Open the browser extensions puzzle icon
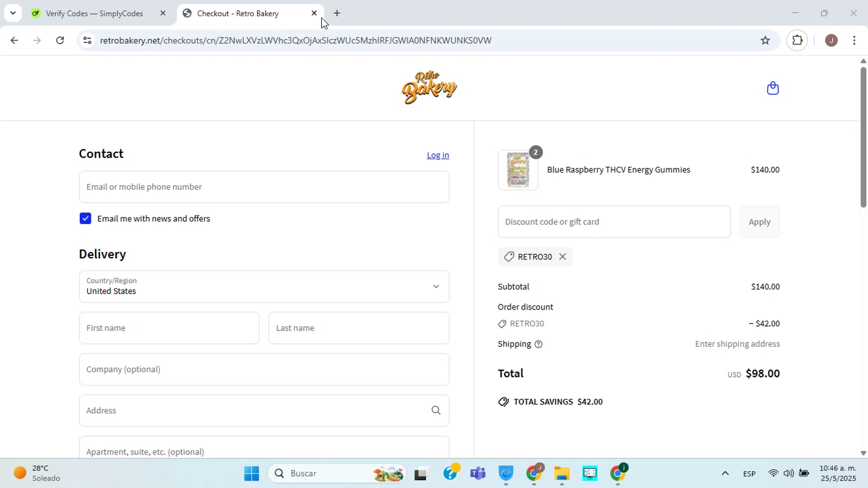 (797, 41)
